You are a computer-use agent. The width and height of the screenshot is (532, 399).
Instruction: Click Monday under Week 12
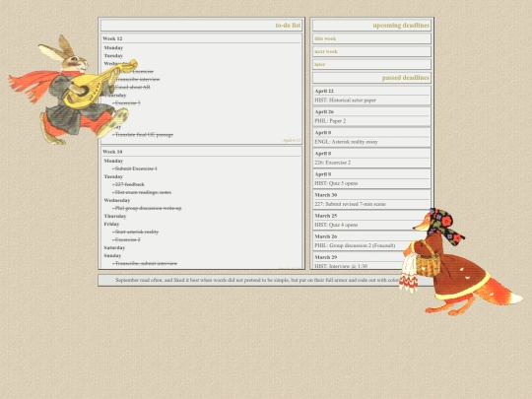click(x=113, y=48)
